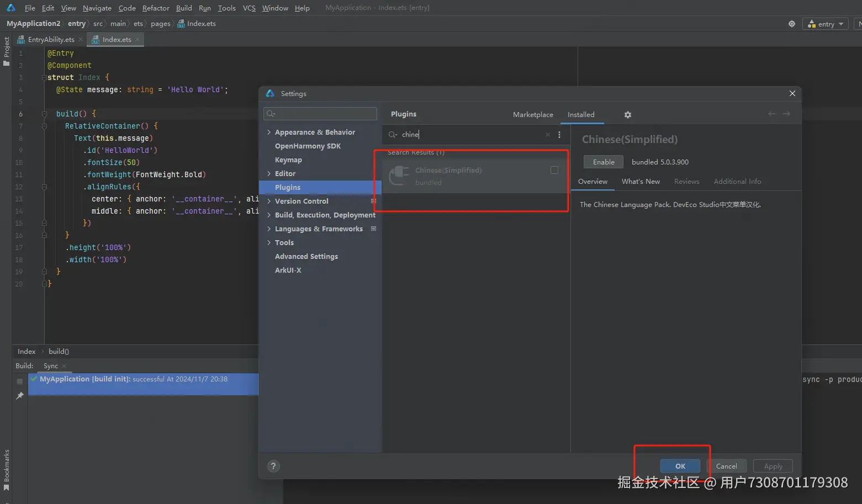
Task: Open the Project tool window sidebar
Action: point(6,51)
